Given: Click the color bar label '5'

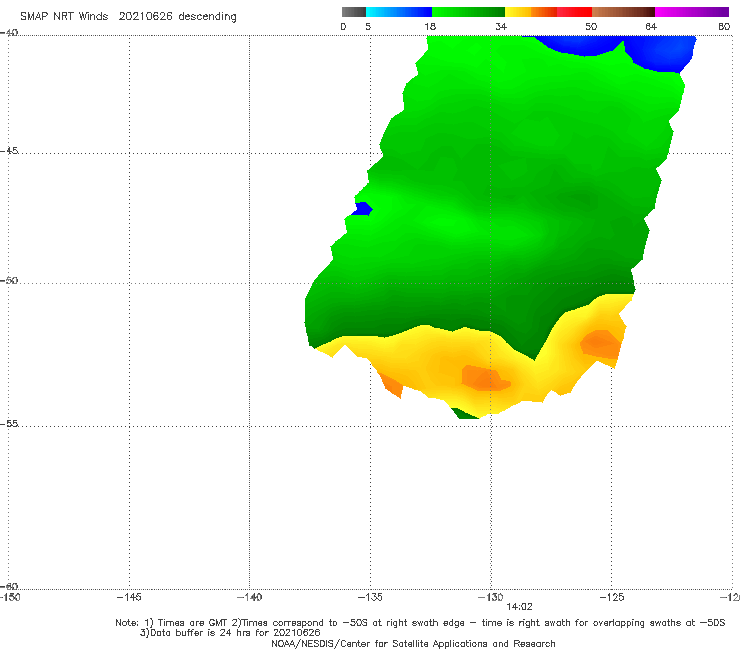Looking at the screenshot, I should pyautogui.click(x=368, y=27).
